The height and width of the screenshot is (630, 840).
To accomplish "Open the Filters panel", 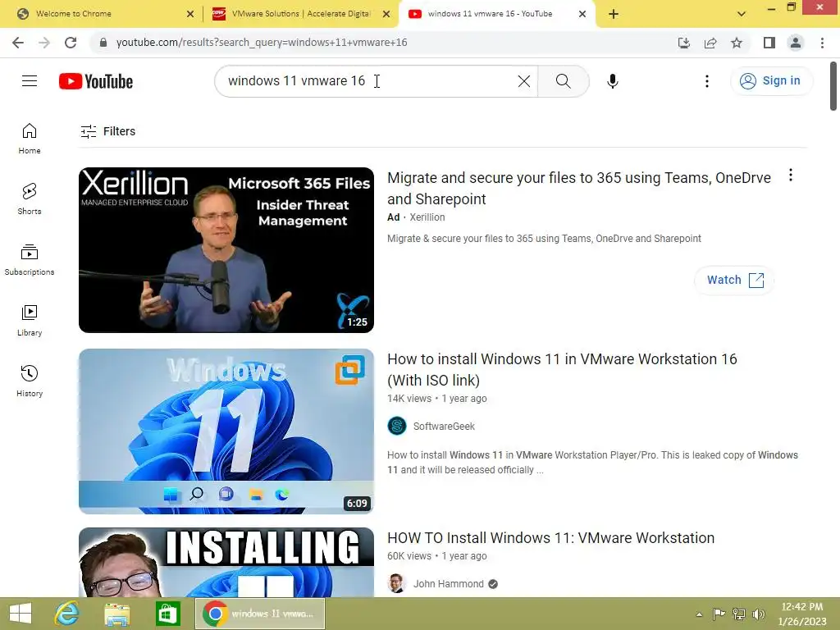I will [x=107, y=131].
